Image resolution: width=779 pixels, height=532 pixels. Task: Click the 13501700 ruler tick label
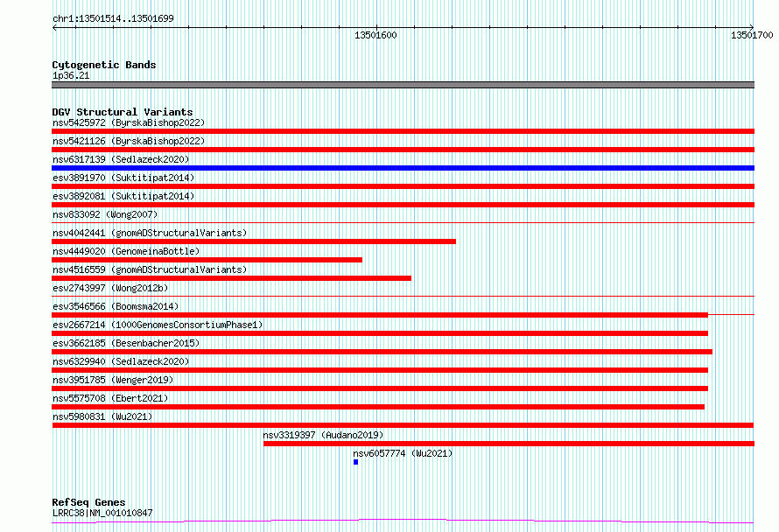pos(752,35)
